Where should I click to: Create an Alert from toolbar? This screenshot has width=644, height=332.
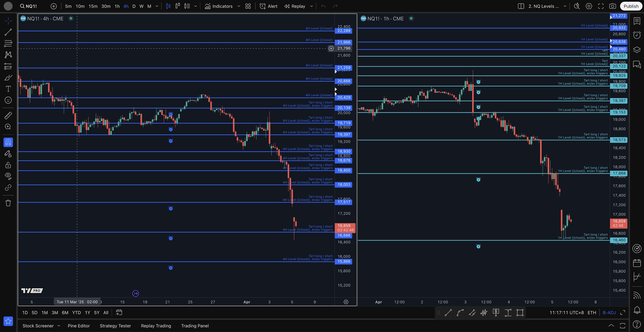[269, 6]
